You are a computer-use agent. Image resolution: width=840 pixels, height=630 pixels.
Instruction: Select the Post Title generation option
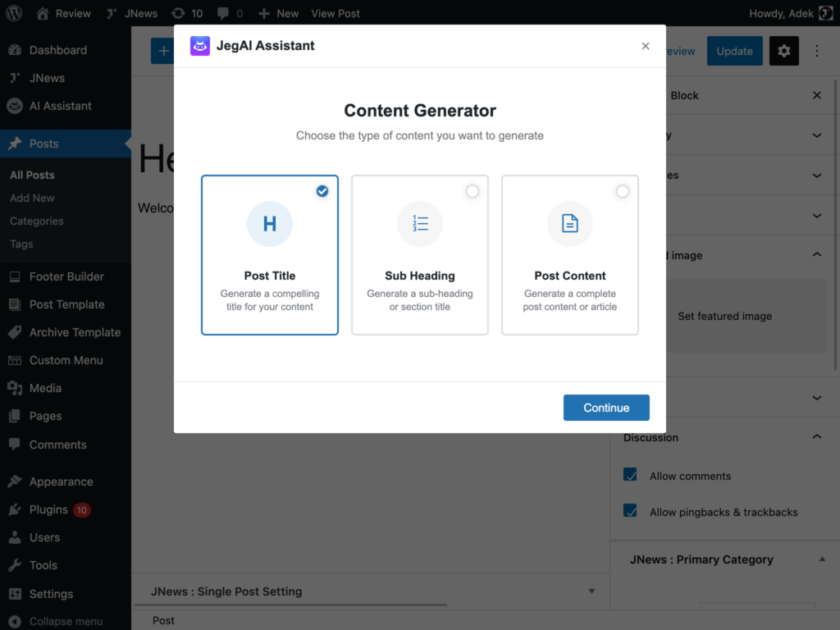[x=270, y=254]
